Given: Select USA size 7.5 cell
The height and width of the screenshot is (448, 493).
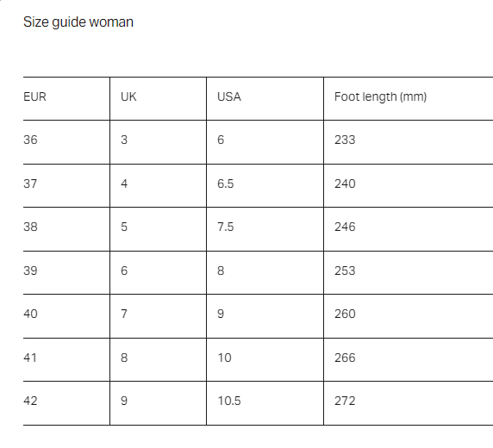Looking at the screenshot, I should [x=265, y=229].
